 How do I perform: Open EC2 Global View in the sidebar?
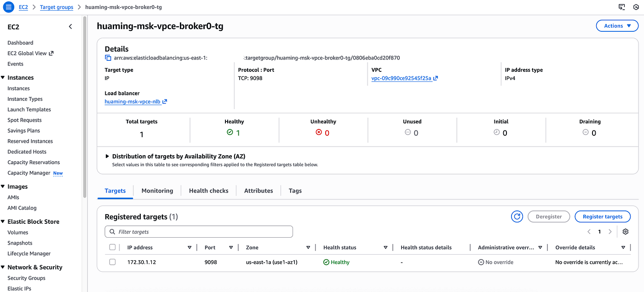30,53
